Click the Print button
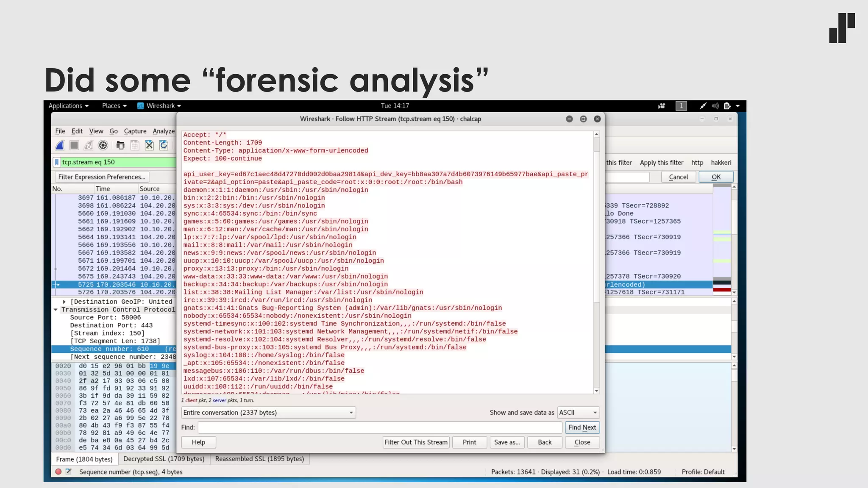Image resolution: width=868 pixels, height=488 pixels. (469, 442)
